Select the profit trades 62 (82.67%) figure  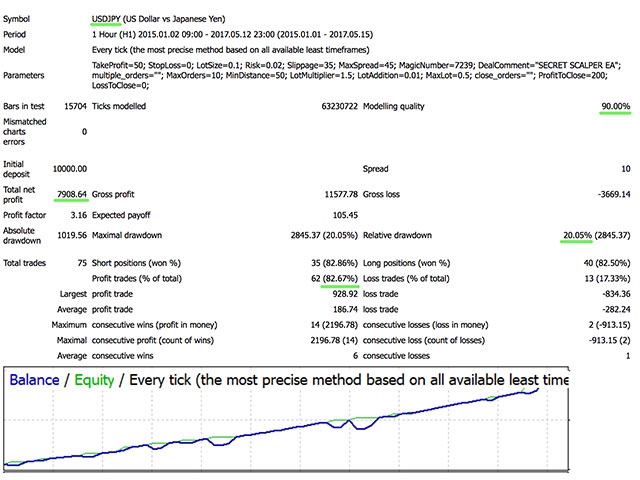click(x=335, y=279)
